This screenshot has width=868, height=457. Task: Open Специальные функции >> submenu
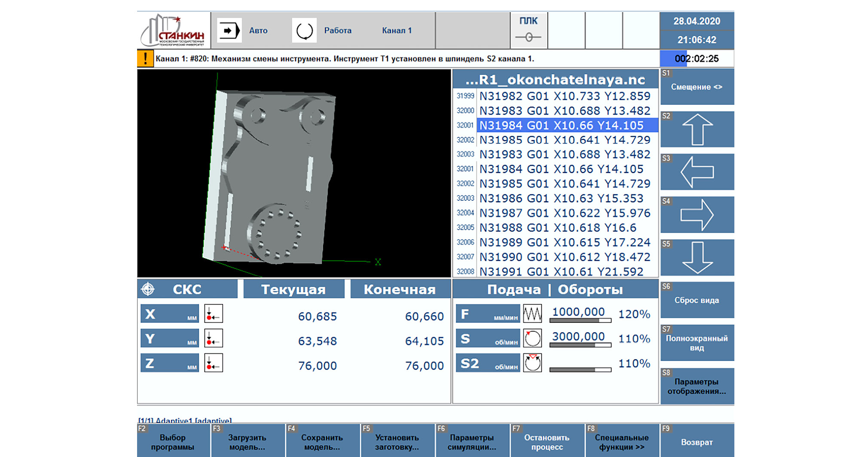click(621, 442)
